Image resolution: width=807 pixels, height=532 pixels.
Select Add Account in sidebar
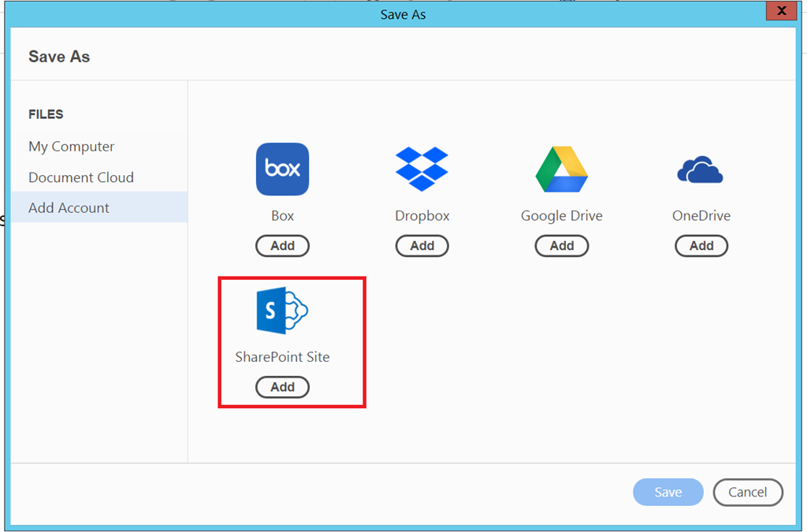99,207
